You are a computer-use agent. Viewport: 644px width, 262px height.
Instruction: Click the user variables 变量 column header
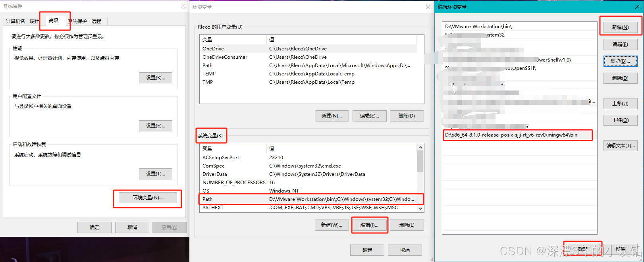(233, 40)
